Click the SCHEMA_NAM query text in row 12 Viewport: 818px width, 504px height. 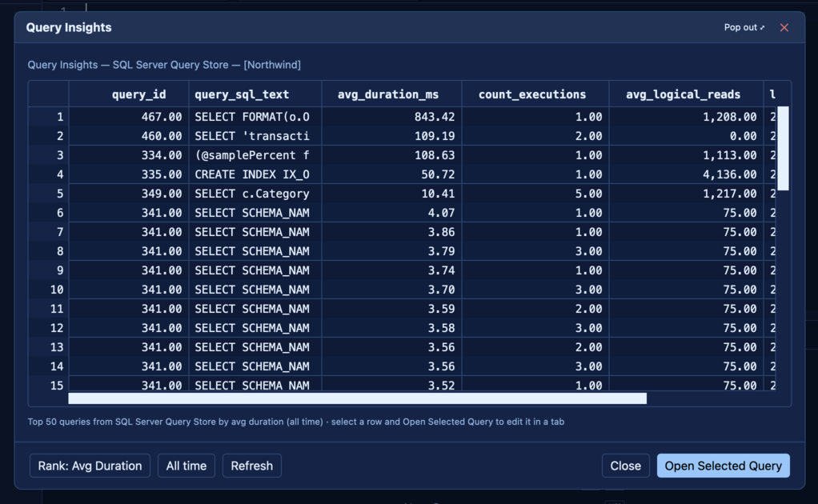click(x=255, y=328)
